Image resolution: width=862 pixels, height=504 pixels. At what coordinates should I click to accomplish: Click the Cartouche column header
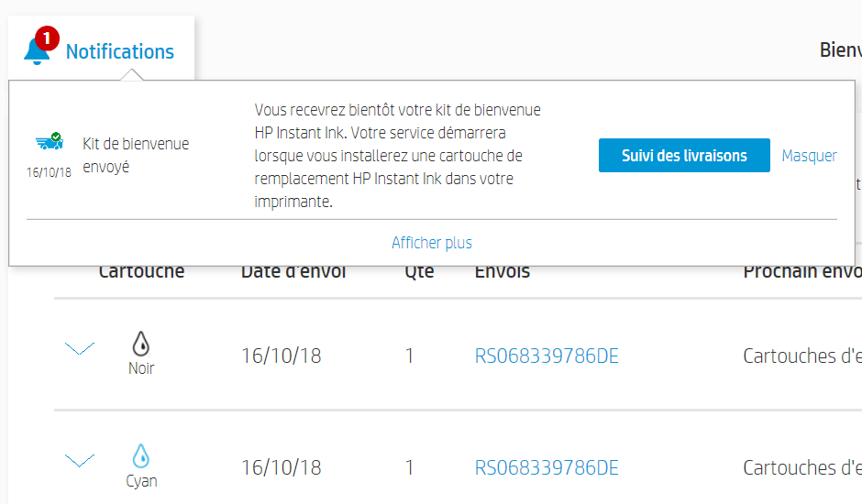pyautogui.click(x=141, y=272)
